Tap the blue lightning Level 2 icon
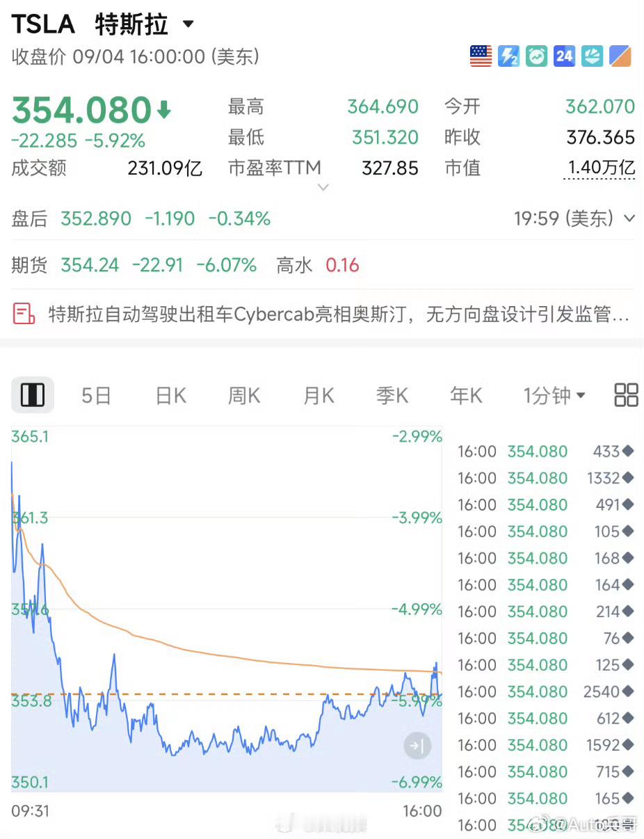The height and width of the screenshot is (839, 644). tap(508, 56)
